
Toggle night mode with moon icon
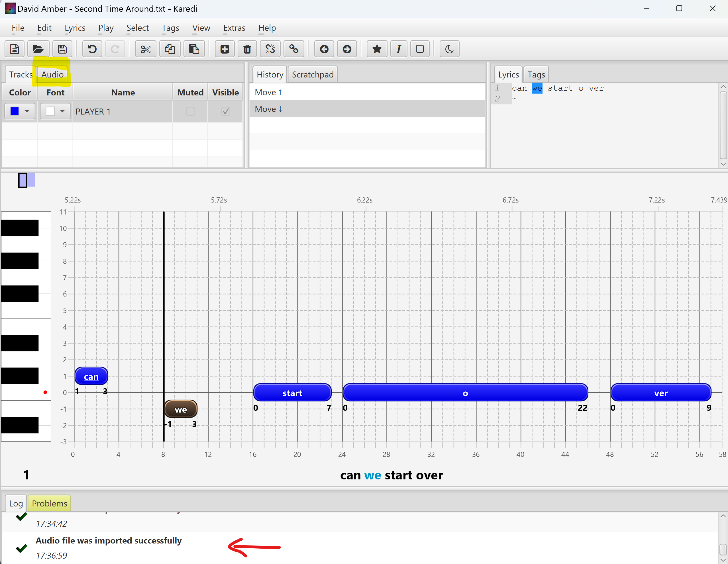pyautogui.click(x=449, y=49)
